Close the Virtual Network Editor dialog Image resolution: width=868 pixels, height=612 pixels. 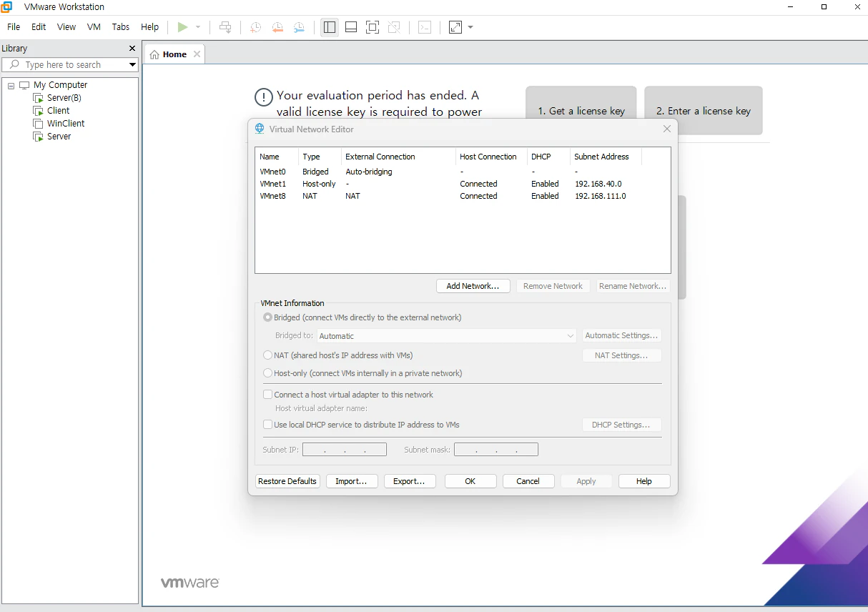pos(667,129)
